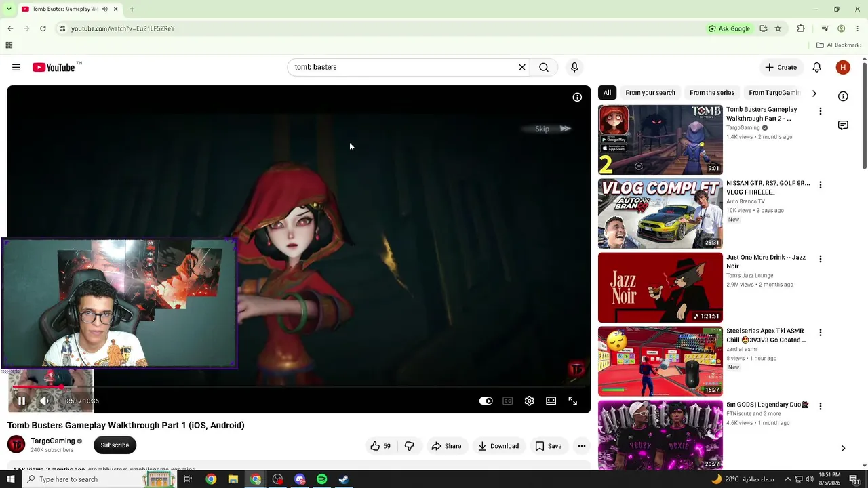
Task: Open the Jazz Noir video thumbnail
Action: 660,287
